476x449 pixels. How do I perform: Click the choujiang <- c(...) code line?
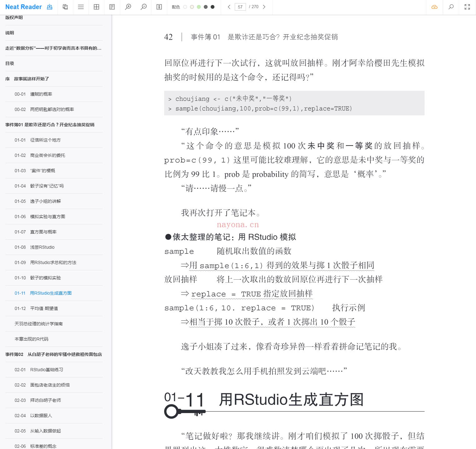(x=230, y=99)
